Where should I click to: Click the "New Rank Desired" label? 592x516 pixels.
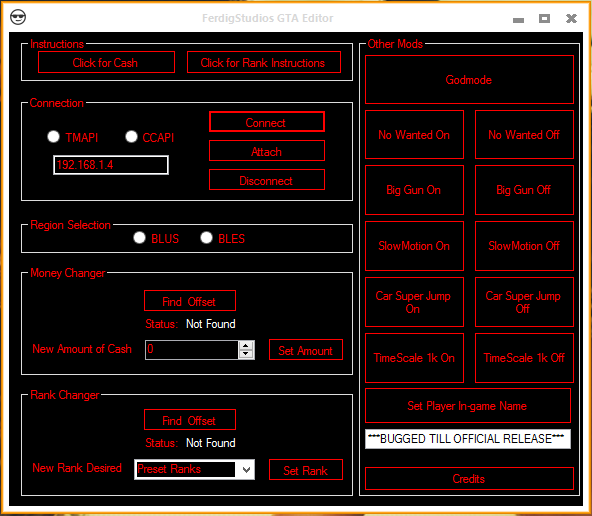pos(77,468)
